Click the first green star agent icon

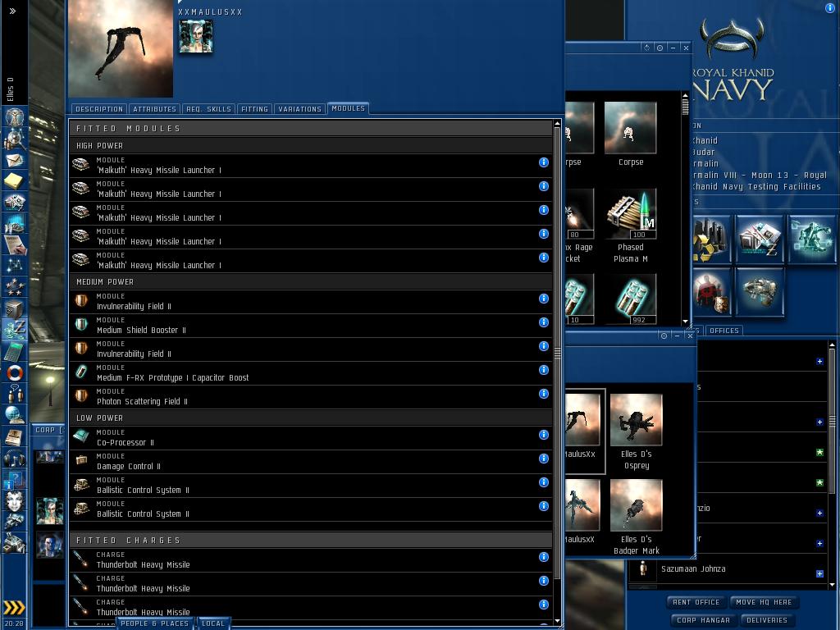click(x=819, y=453)
